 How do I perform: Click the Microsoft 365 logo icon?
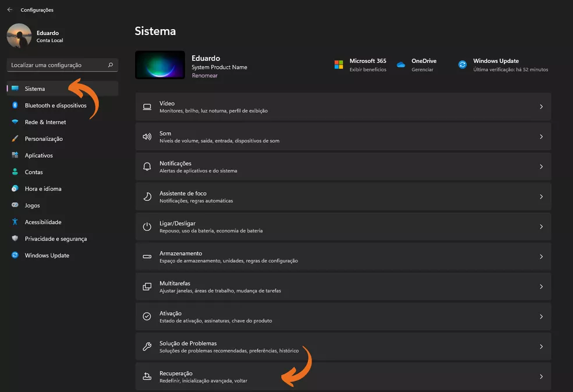pyautogui.click(x=338, y=65)
